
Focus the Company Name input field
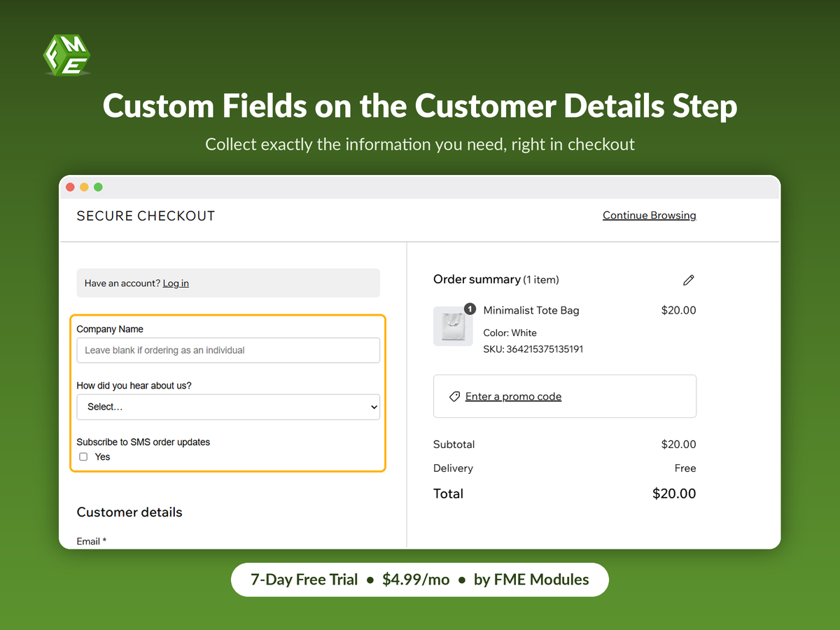coord(228,350)
